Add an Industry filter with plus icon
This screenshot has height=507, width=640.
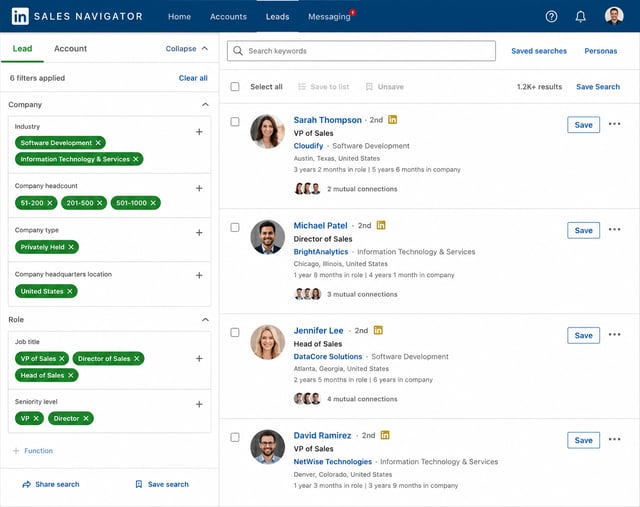199,131
